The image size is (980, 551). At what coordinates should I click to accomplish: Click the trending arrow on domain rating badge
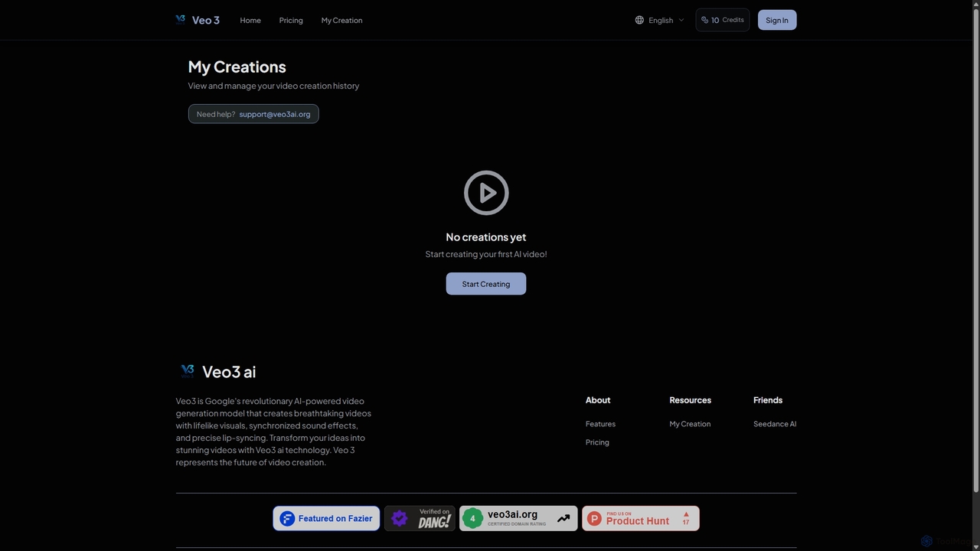pyautogui.click(x=563, y=518)
